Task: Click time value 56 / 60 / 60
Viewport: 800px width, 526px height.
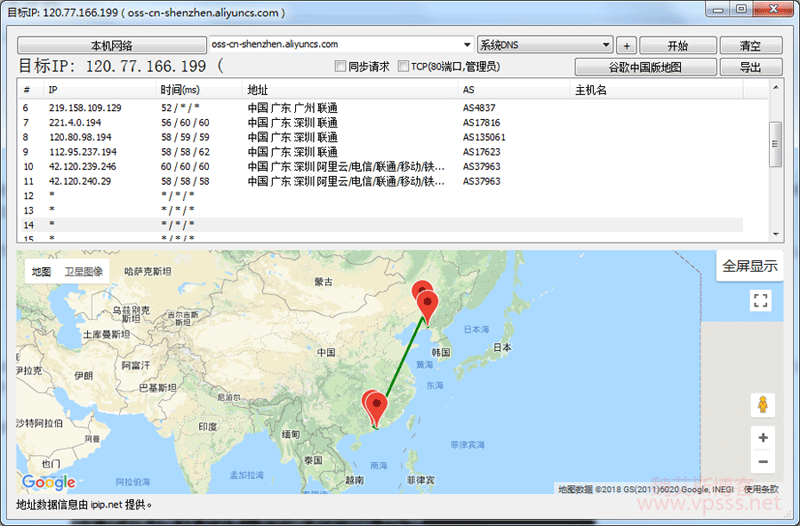Action: [185, 122]
